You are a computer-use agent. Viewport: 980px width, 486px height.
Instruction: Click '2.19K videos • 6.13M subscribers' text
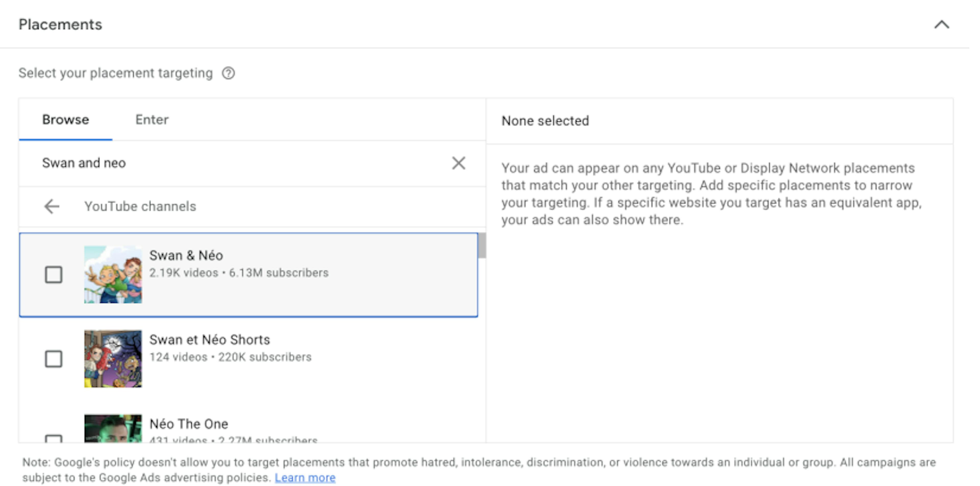(239, 273)
